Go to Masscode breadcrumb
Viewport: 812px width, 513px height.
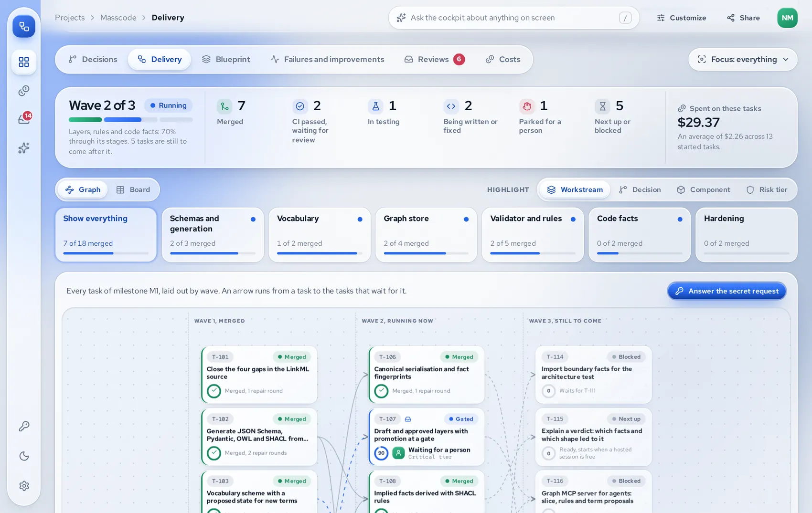118,18
